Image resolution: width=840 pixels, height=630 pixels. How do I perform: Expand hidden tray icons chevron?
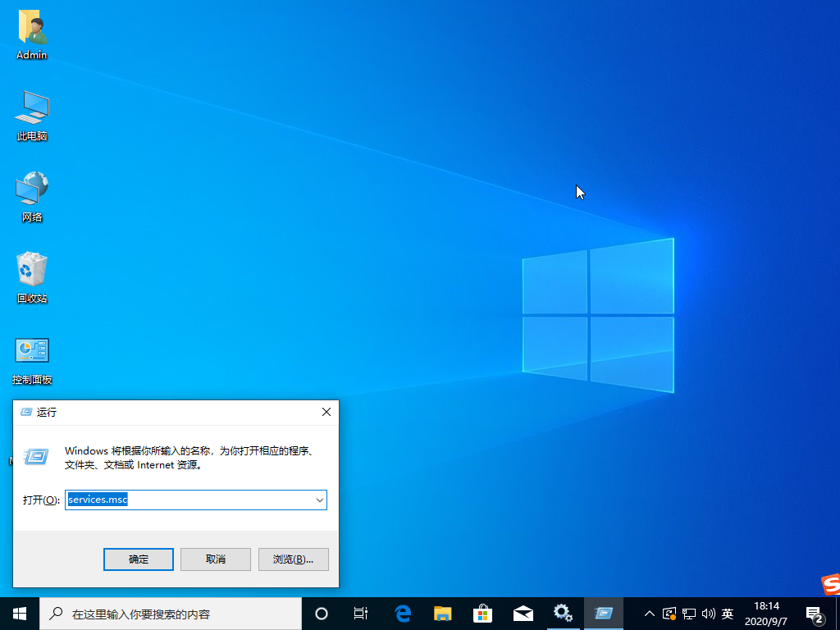[x=649, y=613]
